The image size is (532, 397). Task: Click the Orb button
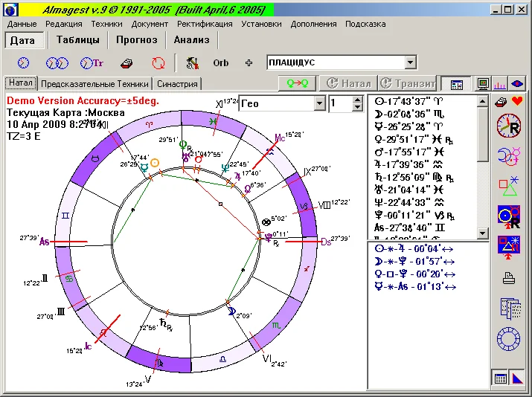point(221,63)
